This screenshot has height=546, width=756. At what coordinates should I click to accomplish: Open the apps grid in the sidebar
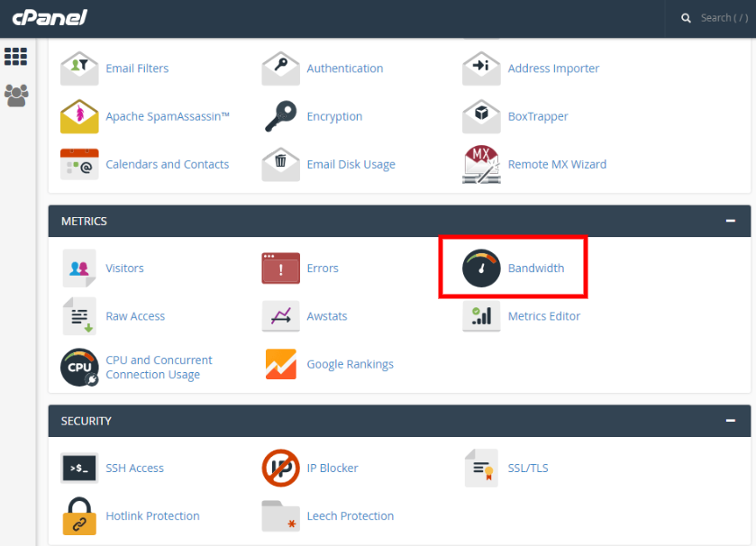click(15, 56)
